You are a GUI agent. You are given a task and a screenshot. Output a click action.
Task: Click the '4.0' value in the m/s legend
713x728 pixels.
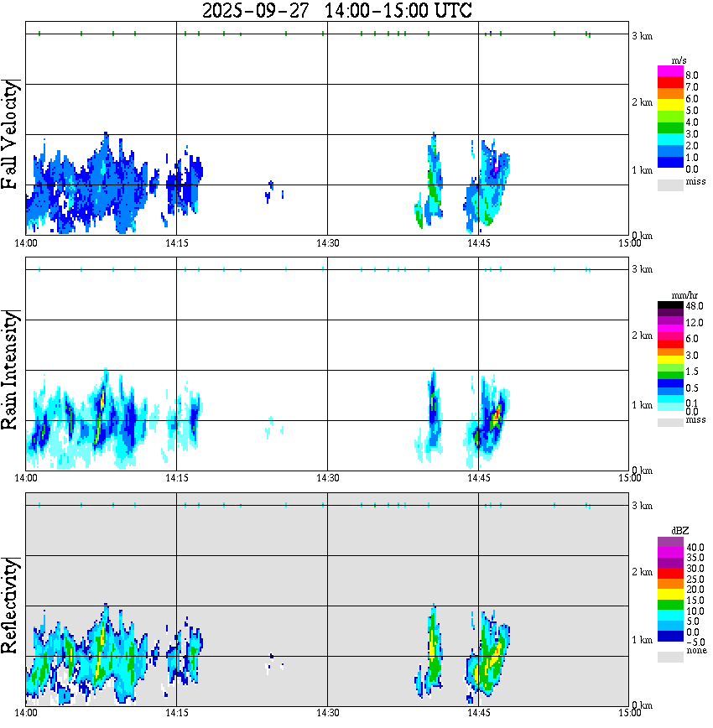click(692, 122)
